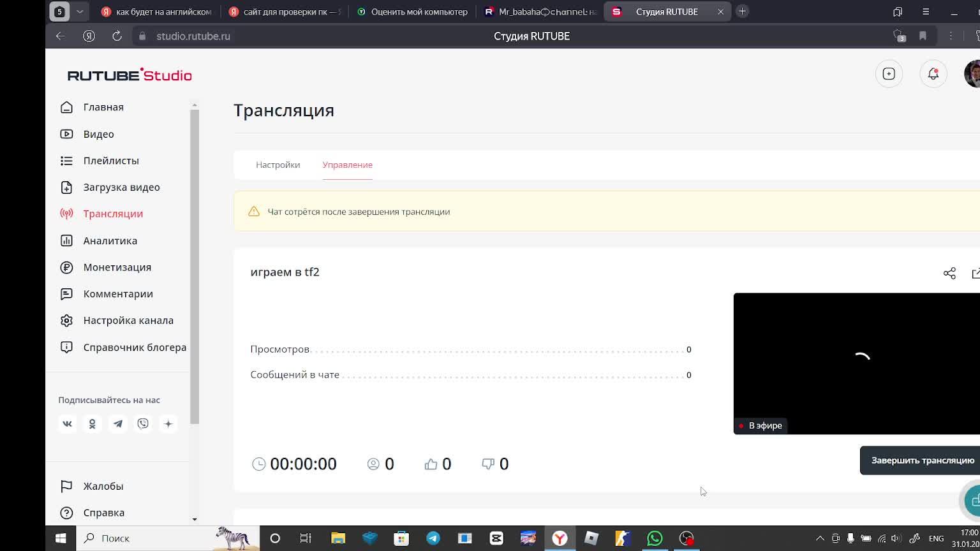Open stream in new window icon

click(976, 273)
